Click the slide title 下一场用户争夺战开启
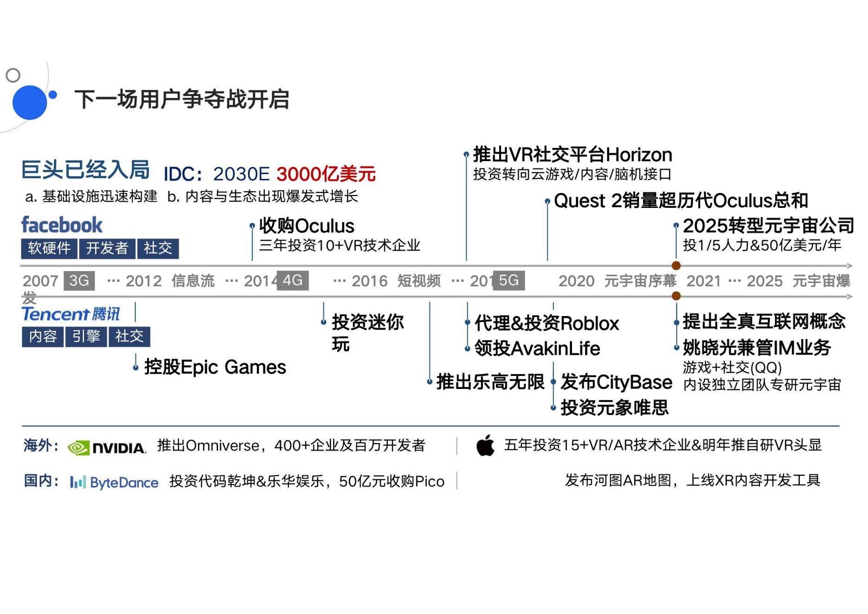This screenshot has height=614, width=868. pyautogui.click(x=182, y=100)
